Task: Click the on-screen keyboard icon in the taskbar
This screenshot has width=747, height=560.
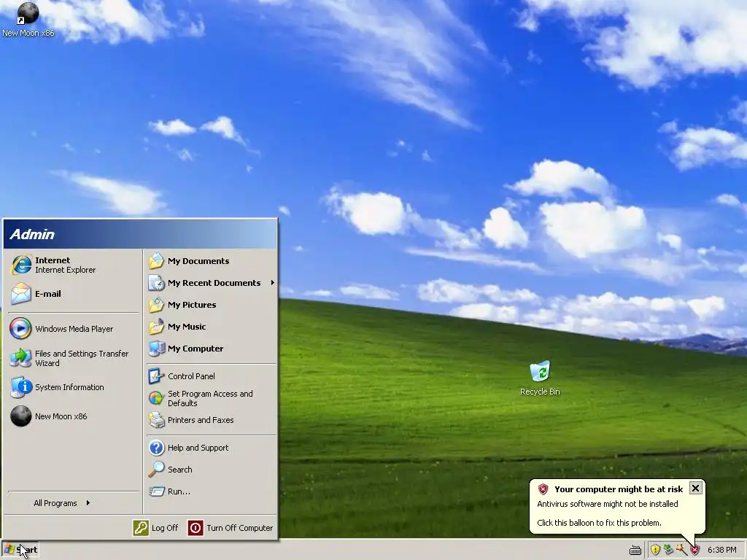Action: click(x=635, y=550)
